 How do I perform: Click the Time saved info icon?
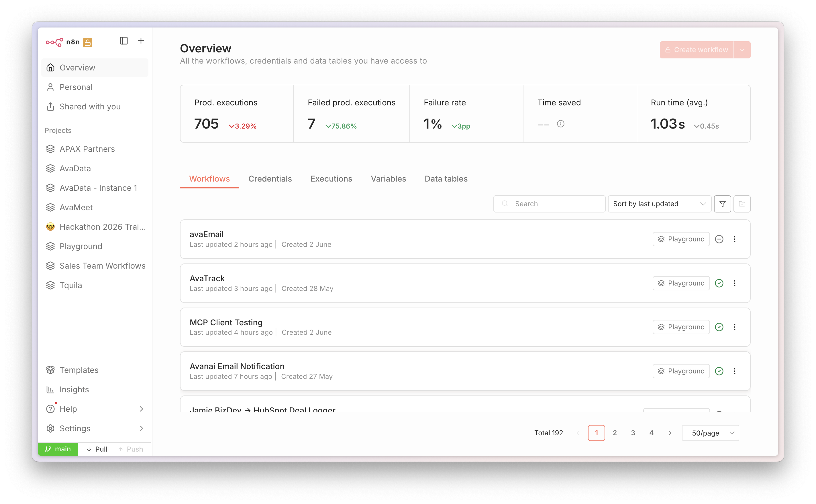(561, 124)
